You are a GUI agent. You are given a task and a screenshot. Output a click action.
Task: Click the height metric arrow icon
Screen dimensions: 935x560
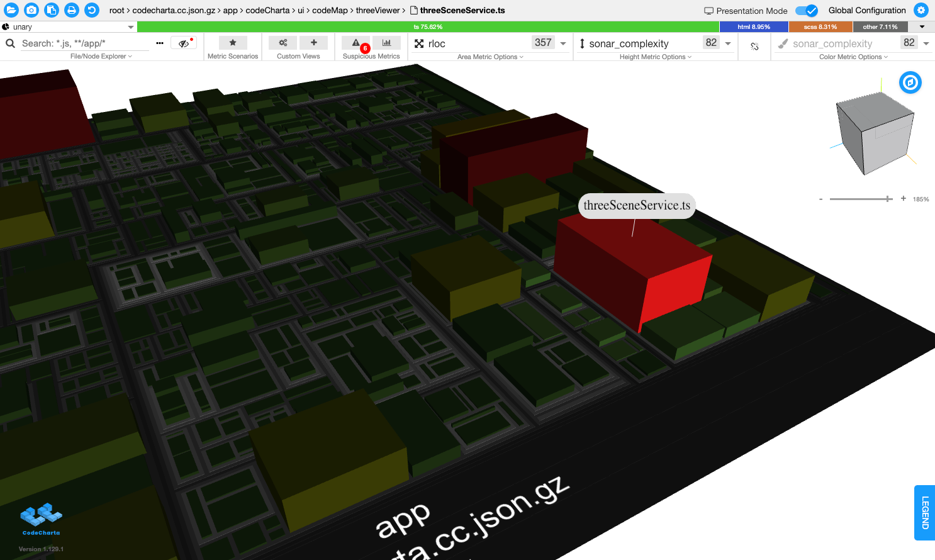coord(582,43)
